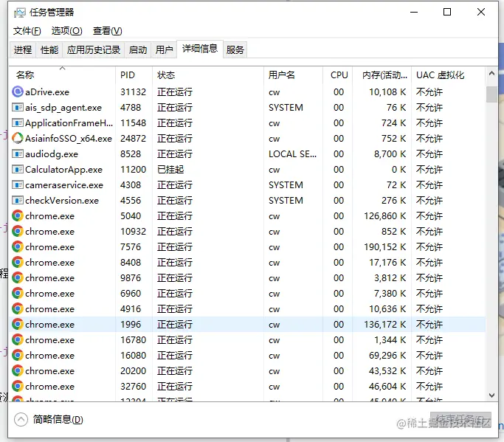Select the aDrive.exe row name

point(47,92)
